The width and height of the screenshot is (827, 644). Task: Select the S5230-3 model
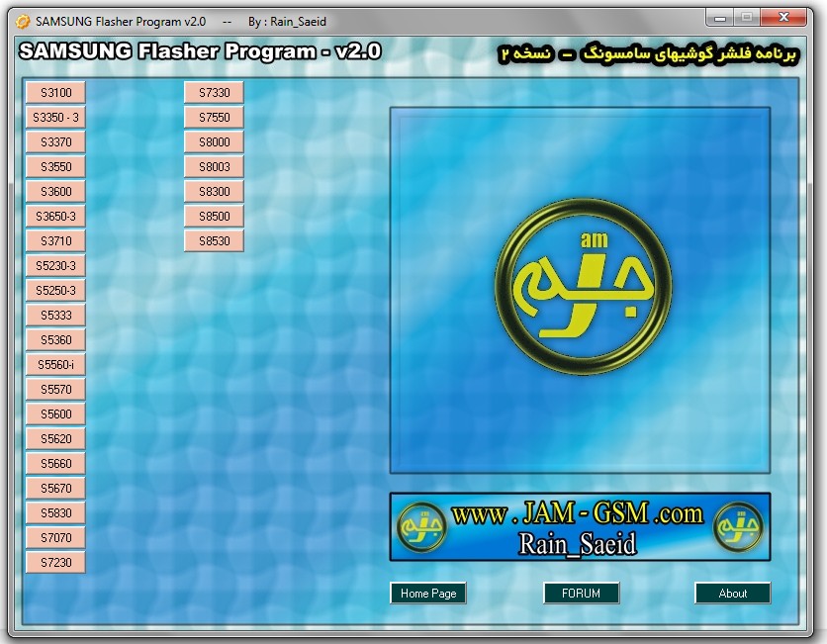click(56, 266)
